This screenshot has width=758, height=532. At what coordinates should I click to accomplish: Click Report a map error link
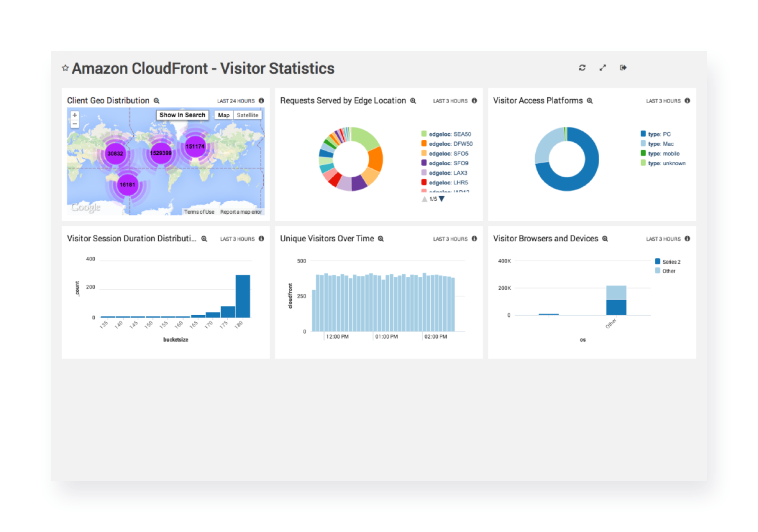[x=241, y=212]
